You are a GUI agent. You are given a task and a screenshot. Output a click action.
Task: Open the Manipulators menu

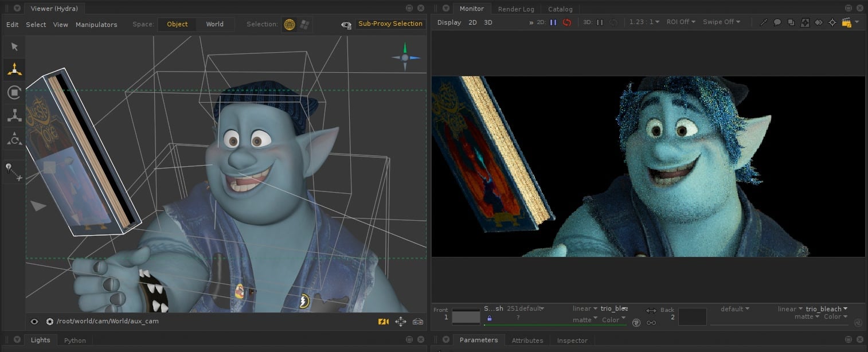[96, 25]
